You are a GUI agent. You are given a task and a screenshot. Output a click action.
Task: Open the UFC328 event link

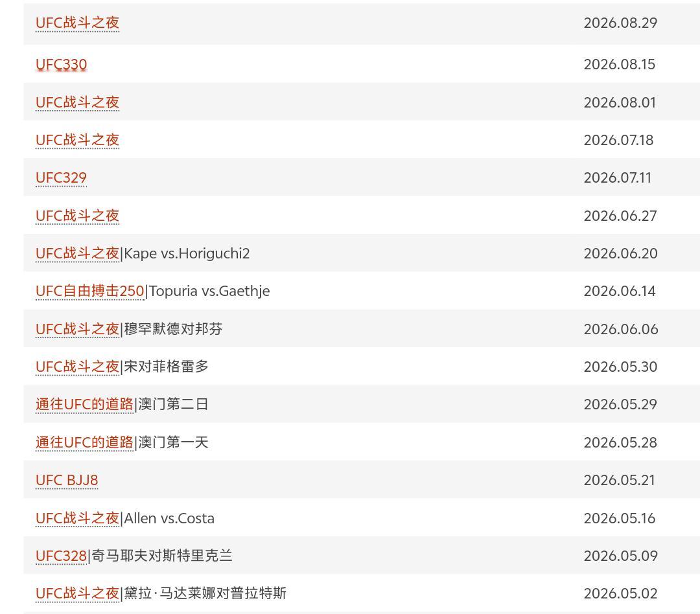click(x=61, y=556)
